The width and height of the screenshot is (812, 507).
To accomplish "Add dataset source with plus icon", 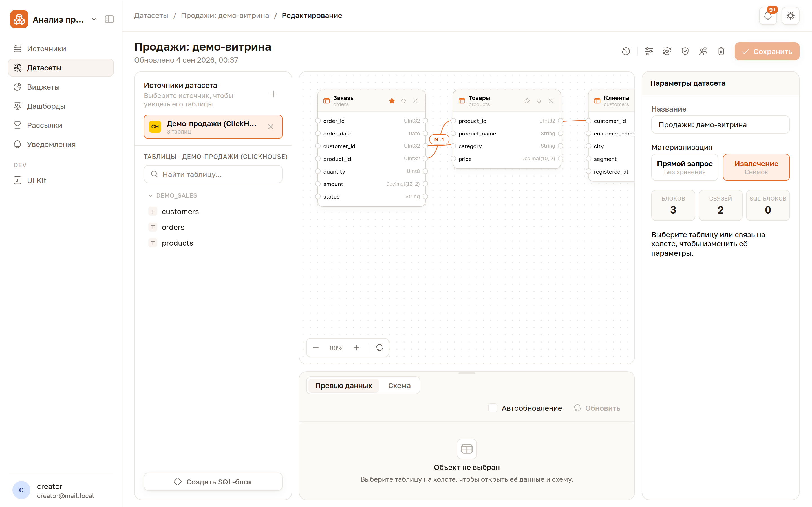I will 273,94.
